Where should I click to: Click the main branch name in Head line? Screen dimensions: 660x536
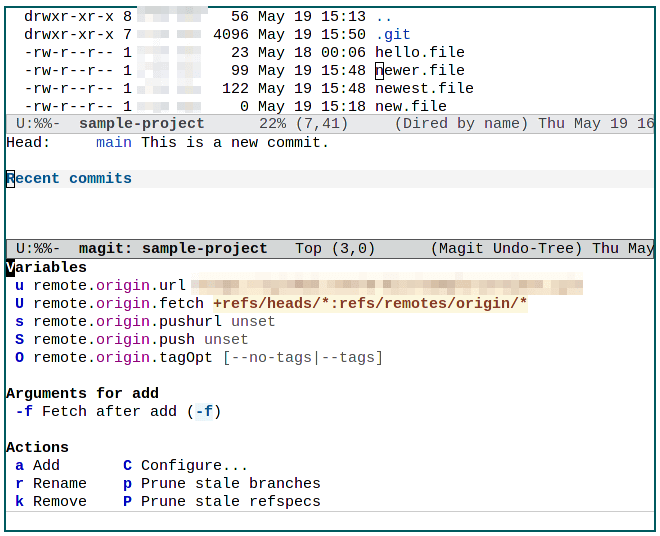pos(114,142)
